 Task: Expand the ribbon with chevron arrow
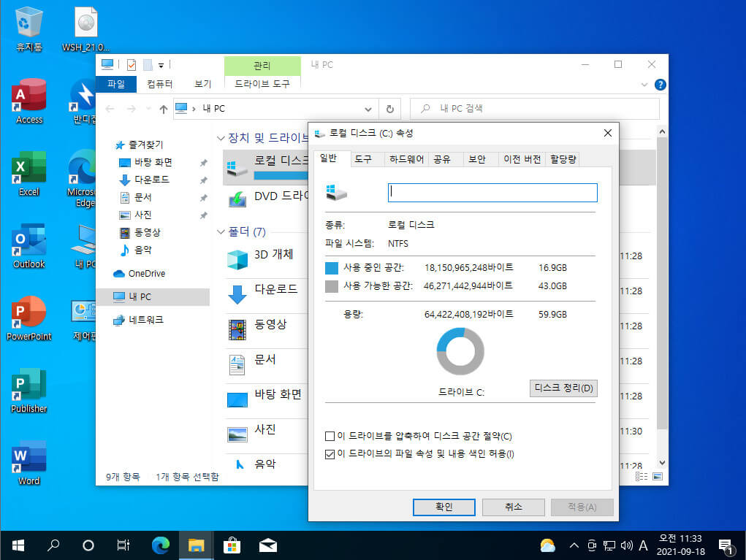(644, 85)
